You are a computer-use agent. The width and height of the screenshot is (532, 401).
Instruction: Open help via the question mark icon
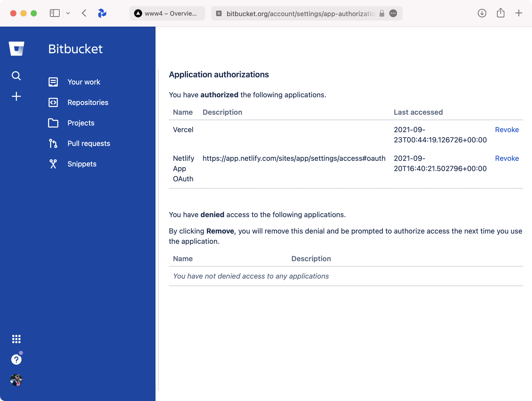(16, 359)
